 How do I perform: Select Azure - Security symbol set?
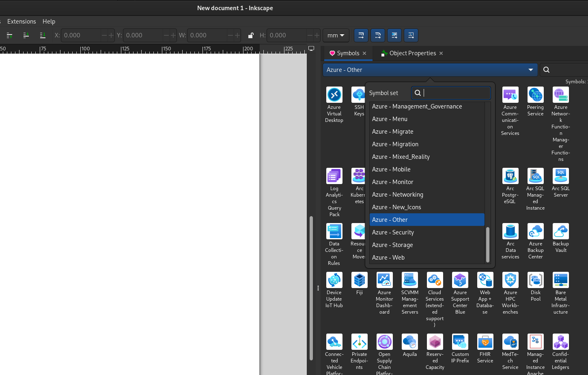point(427,232)
